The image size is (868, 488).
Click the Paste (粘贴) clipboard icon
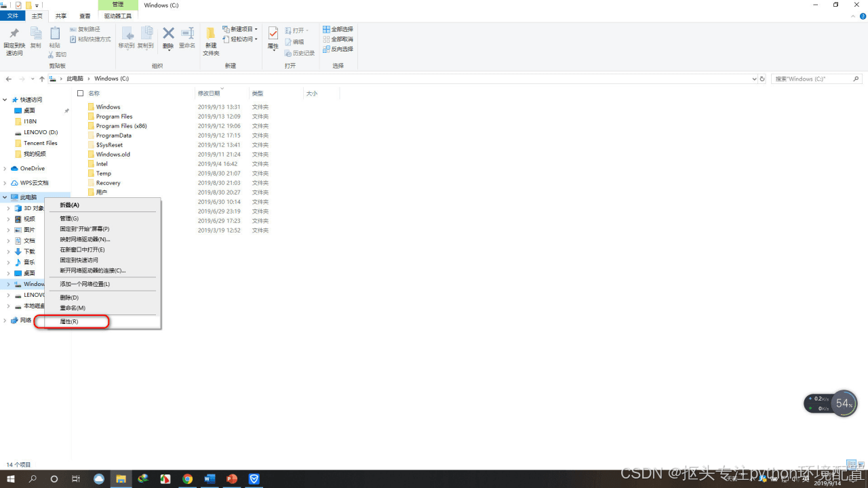click(54, 38)
